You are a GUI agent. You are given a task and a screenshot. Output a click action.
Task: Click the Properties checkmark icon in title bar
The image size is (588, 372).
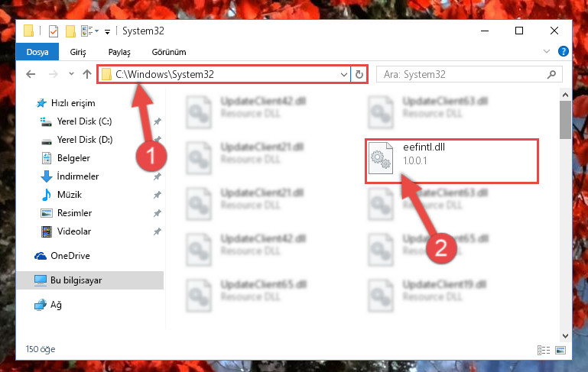coord(54,31)
